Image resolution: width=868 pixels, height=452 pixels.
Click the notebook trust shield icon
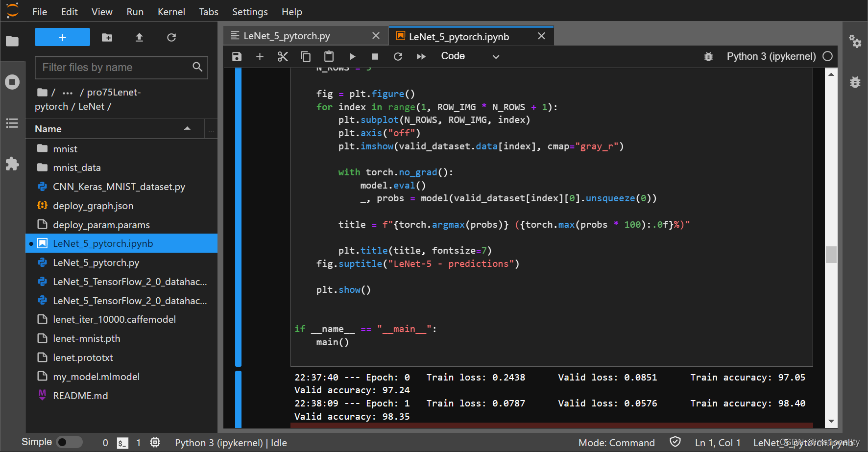click(675, 442)
